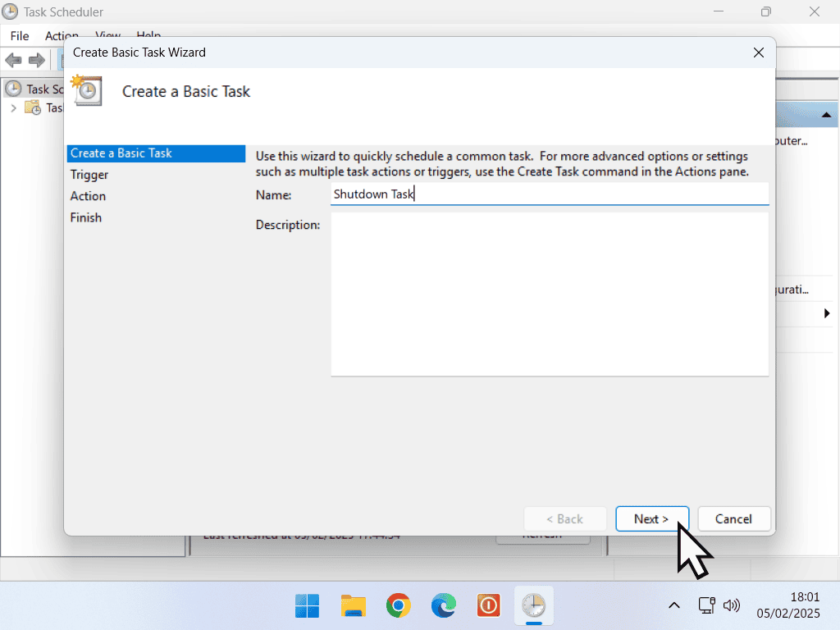Screen dimensions: 840x630
Task: Expand the submenu arrow in the Actions pane
Action: (x=826, y=313)
